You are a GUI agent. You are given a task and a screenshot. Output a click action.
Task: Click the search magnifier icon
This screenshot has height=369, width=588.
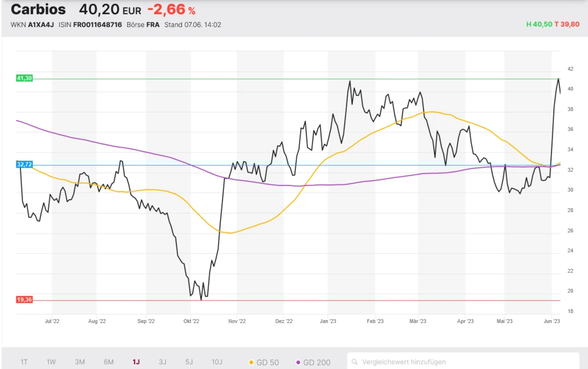[x=355, y=362]
